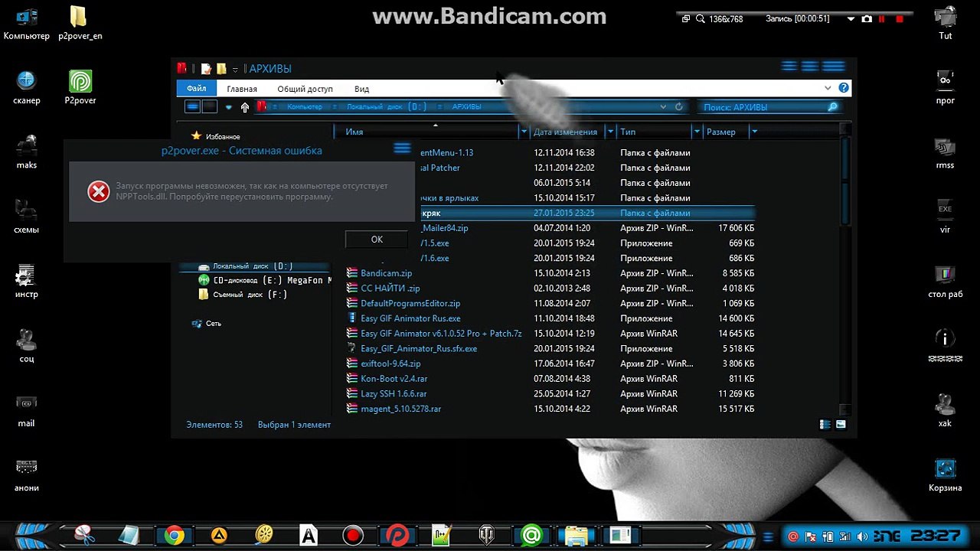Image resolution: width=980 pixels, height=551 pixels.
Task: Click the volume icon in system tray
Action: (863, 536)
